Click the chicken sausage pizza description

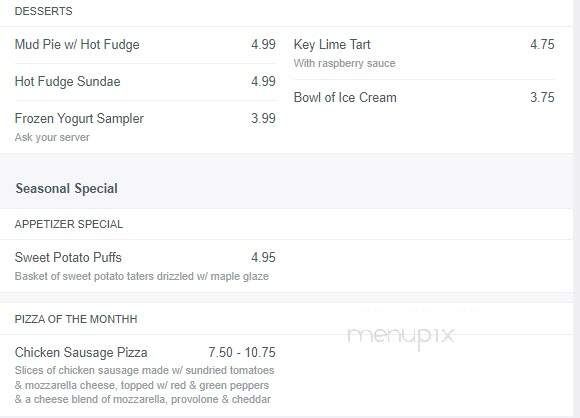point(144,385)
